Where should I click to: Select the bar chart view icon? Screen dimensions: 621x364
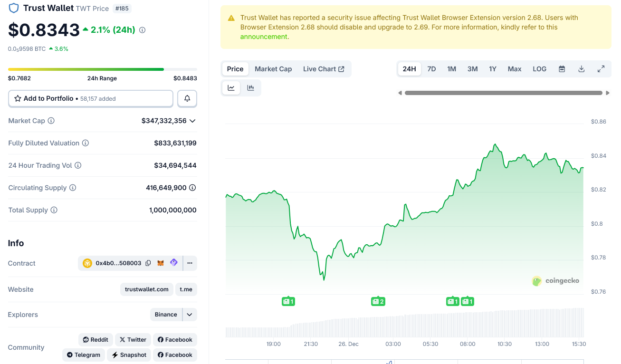pos(251,87)
